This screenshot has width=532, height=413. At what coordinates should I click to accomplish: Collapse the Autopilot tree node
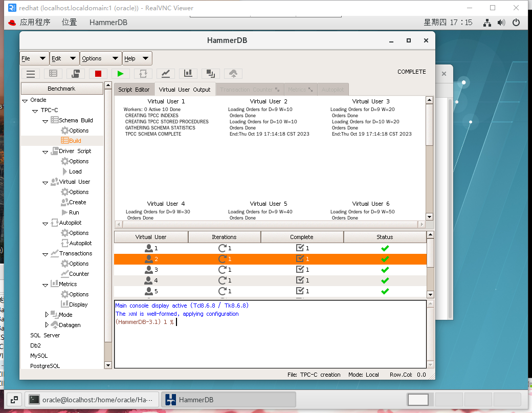click(45, 223)
